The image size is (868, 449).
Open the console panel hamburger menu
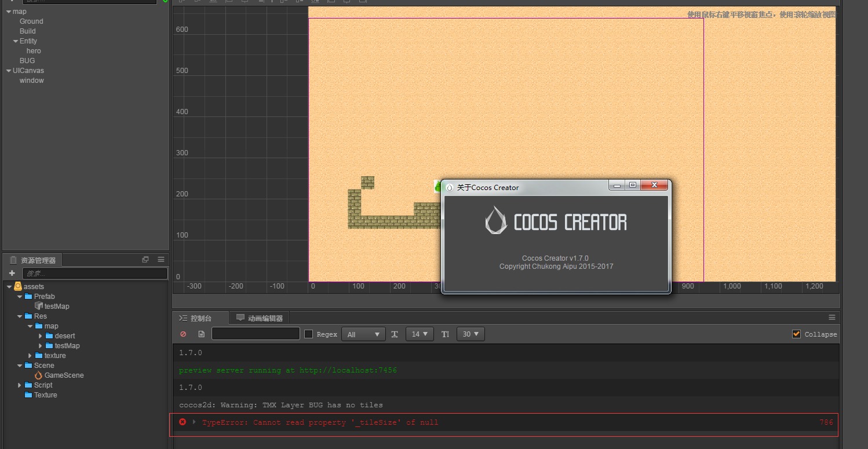832,317
